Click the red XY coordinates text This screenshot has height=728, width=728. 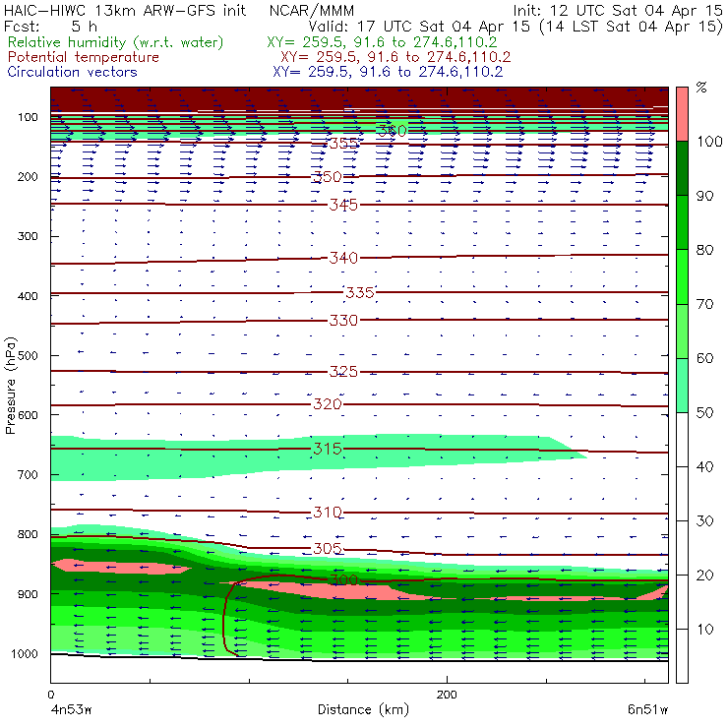pos(395,57)
